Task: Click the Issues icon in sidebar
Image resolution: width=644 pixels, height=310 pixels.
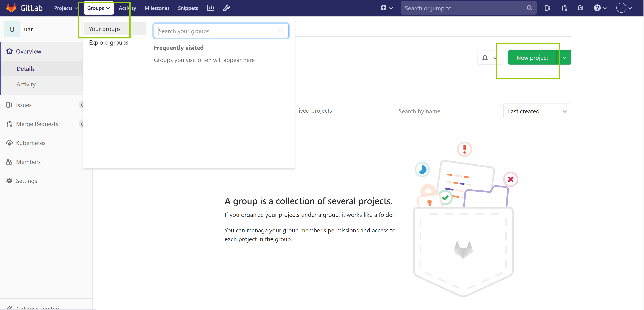Action: (x=9, y=105)
